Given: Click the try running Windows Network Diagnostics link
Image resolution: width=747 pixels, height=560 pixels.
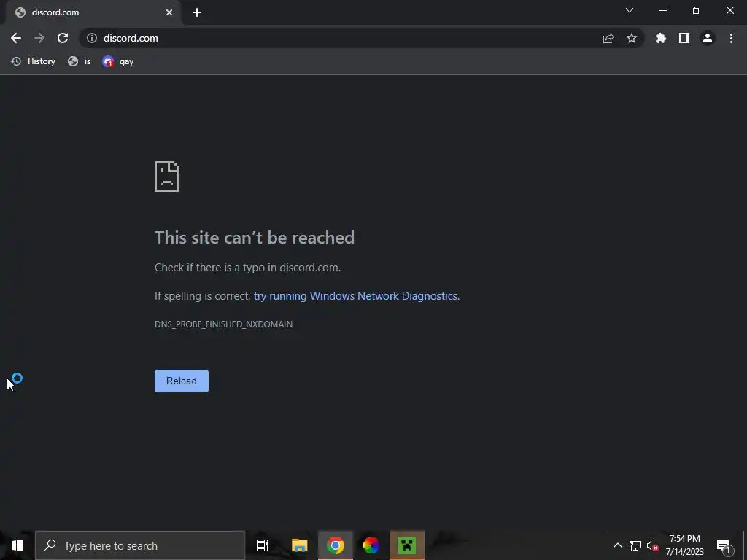Looking at the screenshot, I should (x=355, y=296).
